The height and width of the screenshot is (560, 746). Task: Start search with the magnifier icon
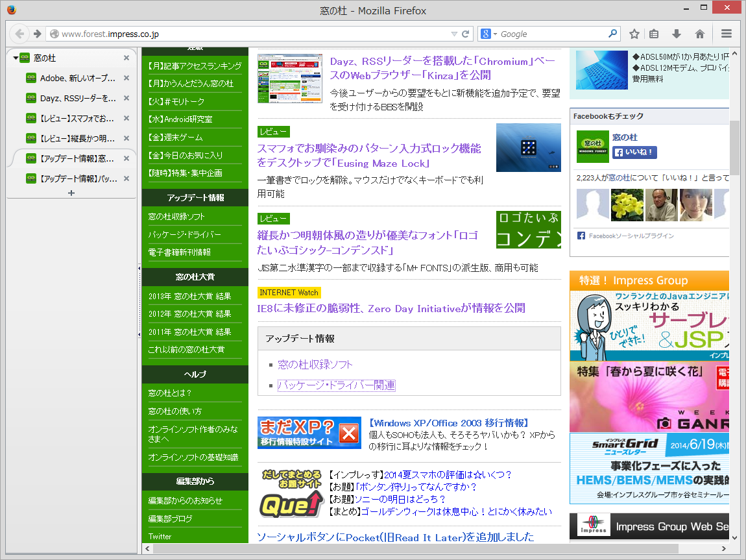pos(612,33)
